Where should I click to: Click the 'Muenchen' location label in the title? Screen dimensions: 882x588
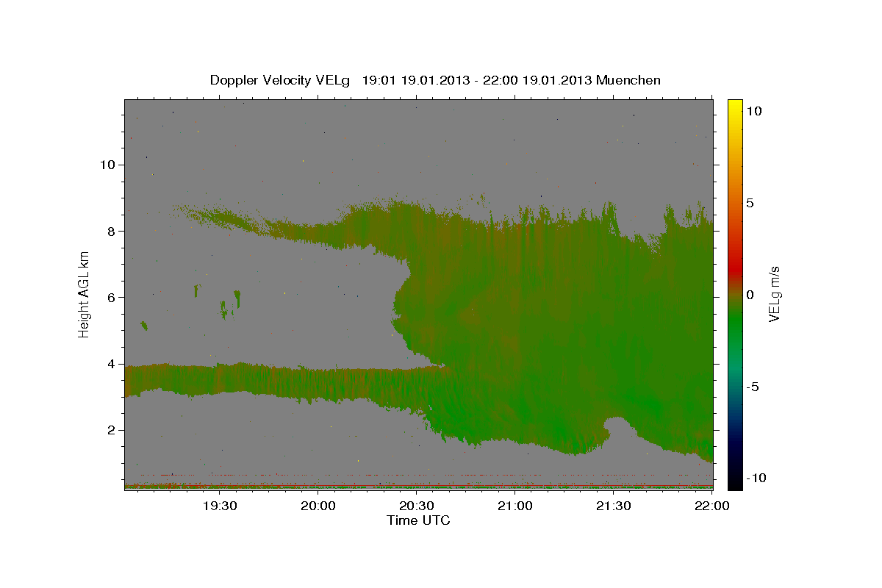(628, 80)
